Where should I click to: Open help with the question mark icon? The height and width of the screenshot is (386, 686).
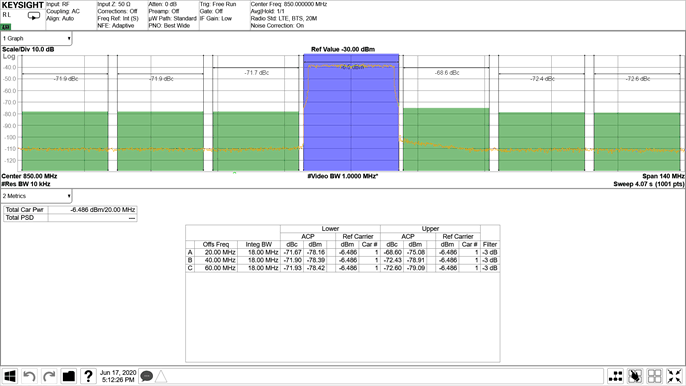[88, 376]
